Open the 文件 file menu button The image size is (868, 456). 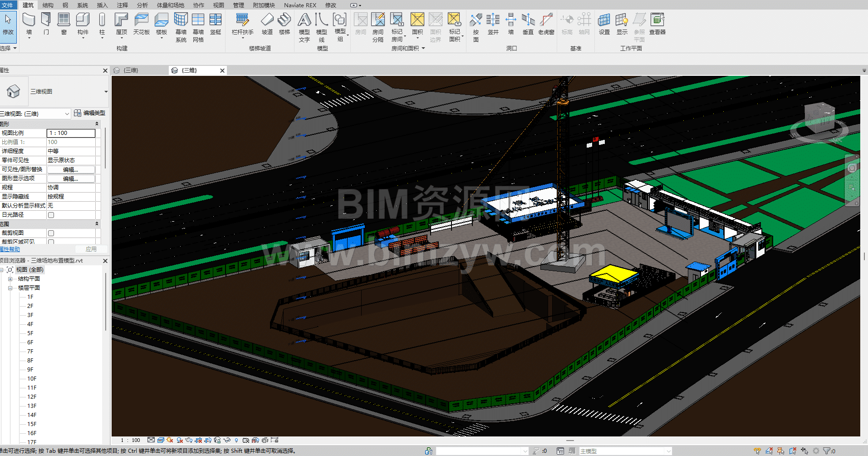pos(8,5)
